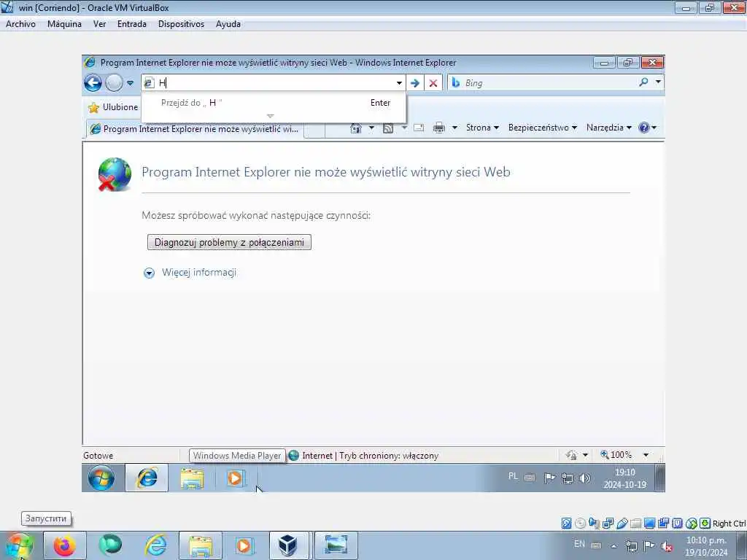Go back with Internet Explorer's back arrow

(x=93, y=83)
